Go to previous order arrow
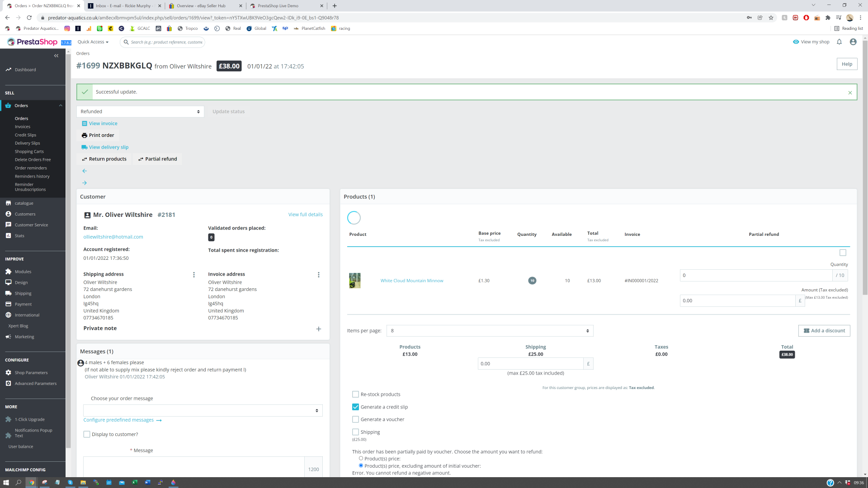Screen dimensions: 868x488 point(85,171)
